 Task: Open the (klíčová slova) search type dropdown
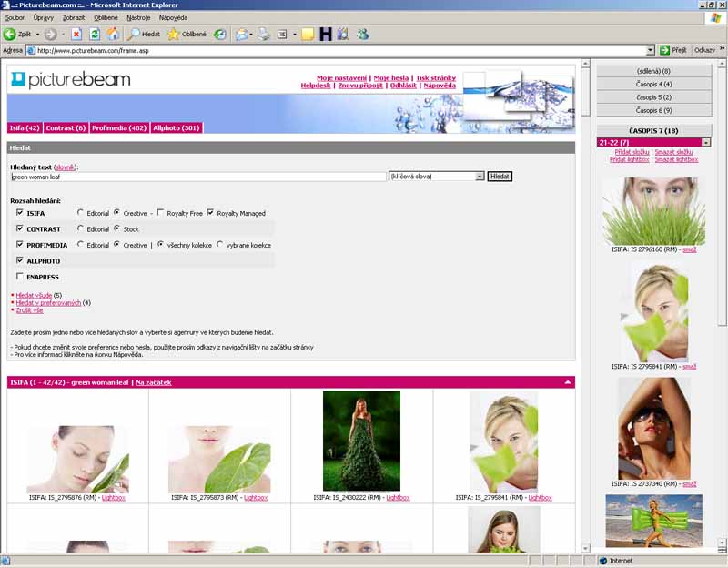[480, 176]
